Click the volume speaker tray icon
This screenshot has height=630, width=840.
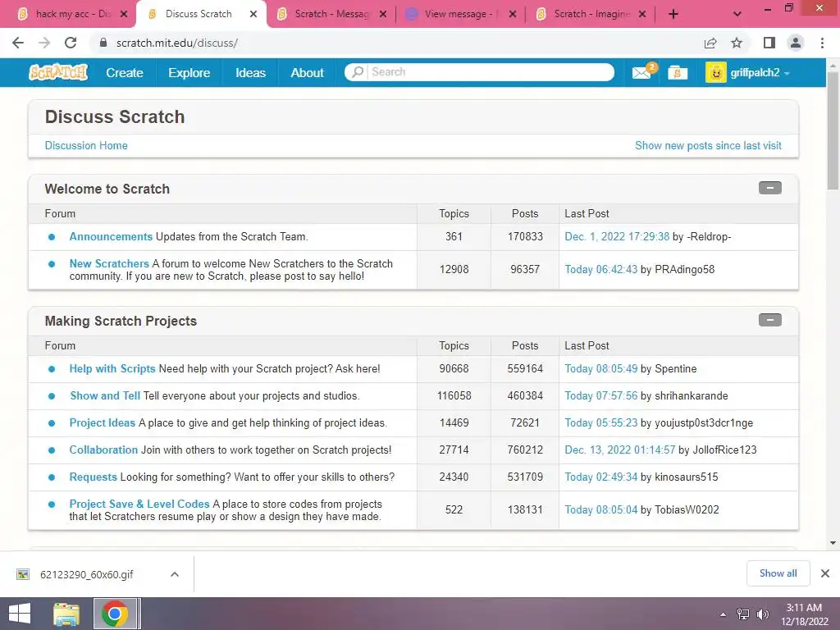(762, 614)
